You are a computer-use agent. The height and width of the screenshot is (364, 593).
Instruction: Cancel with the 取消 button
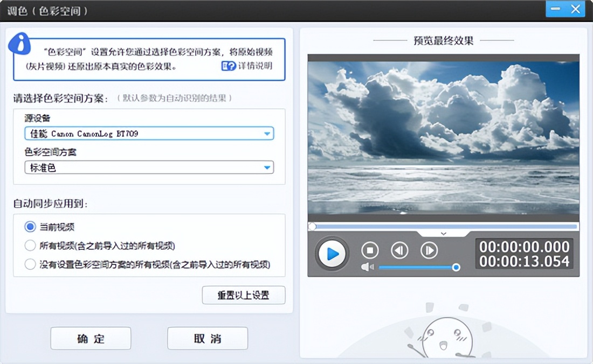208,338
